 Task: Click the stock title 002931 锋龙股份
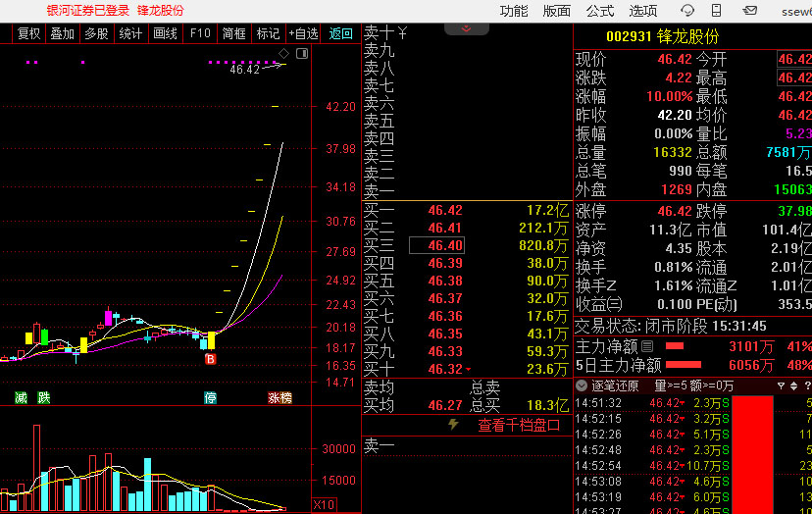point(662,37)
